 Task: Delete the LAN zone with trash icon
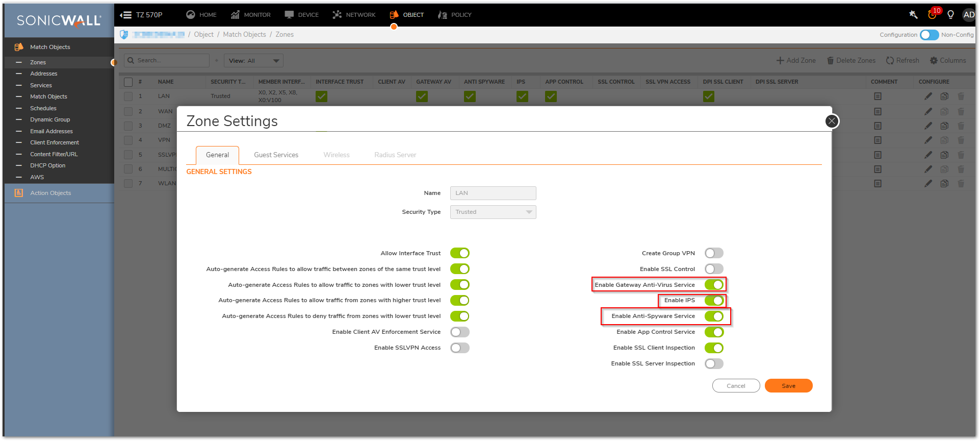(961, 96)
